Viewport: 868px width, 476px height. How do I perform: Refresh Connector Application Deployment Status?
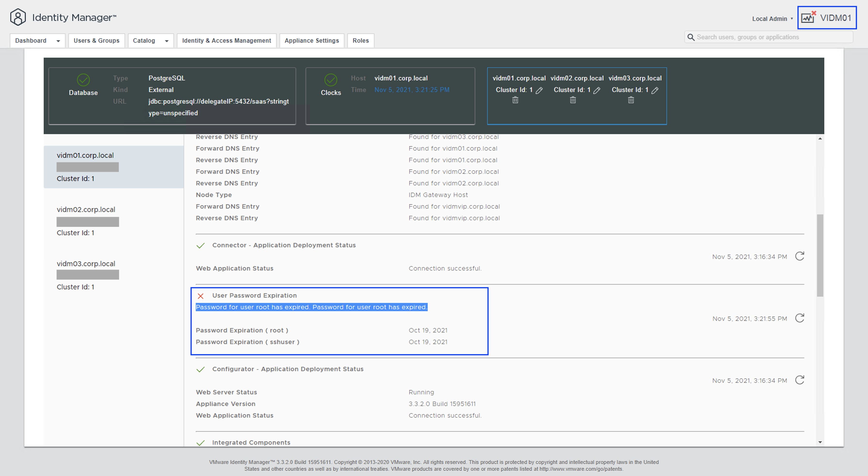point(800,256)
